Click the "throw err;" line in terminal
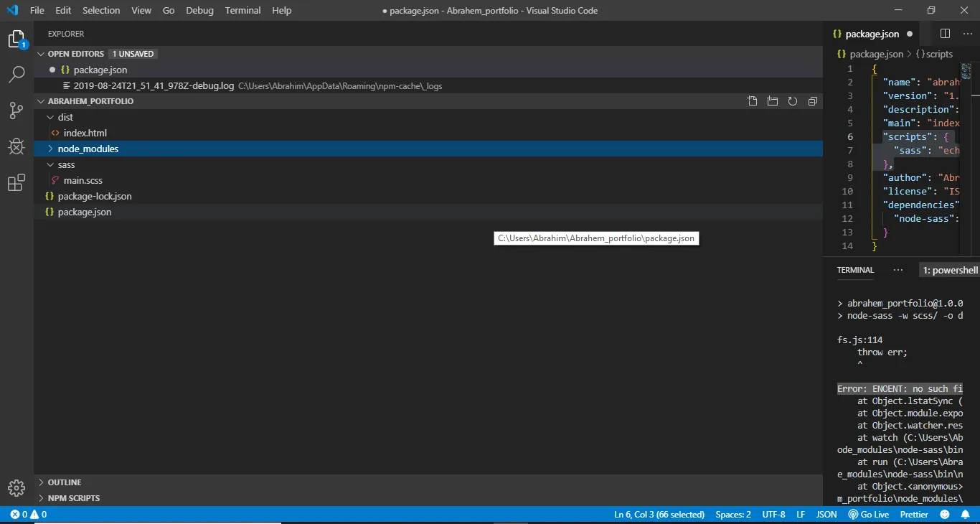The image size is (980, 524). [882, 352]
